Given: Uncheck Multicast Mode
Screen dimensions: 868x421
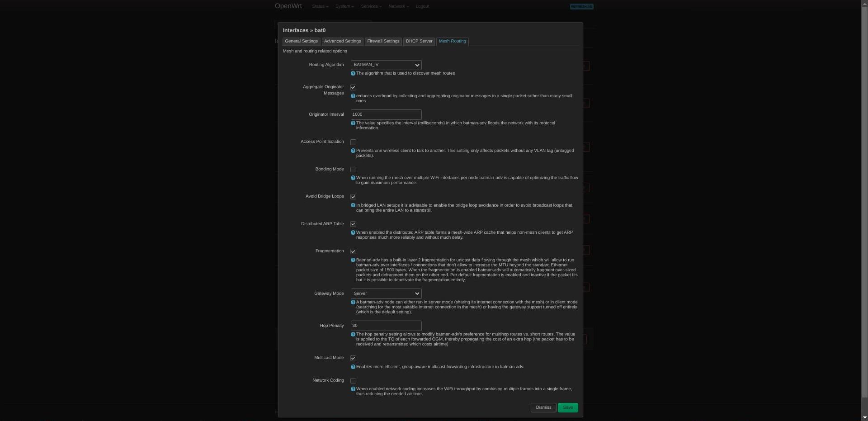Looking at the screenshot, I should click(x=353, y=358).
